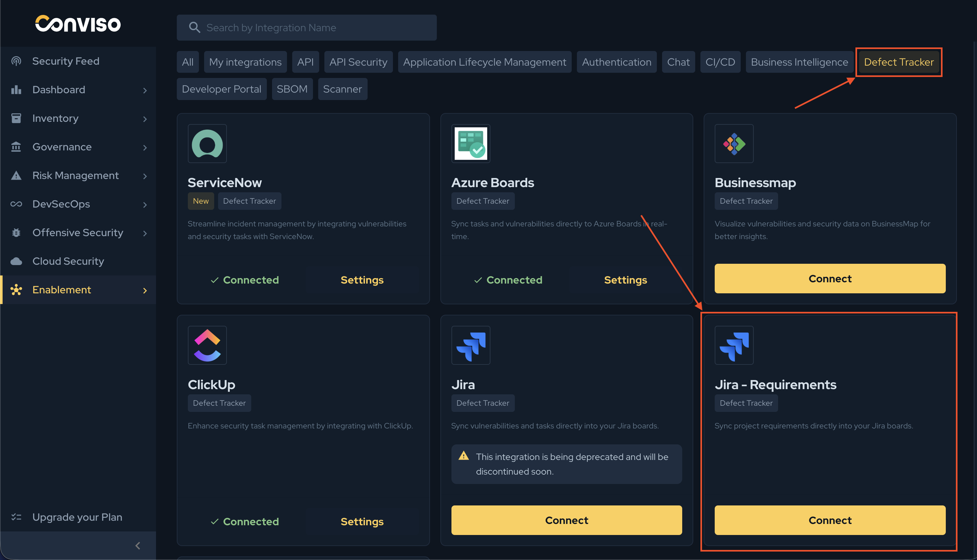
Task: Click the Jira logo thumbnail
Action: [x=471, y=345]
